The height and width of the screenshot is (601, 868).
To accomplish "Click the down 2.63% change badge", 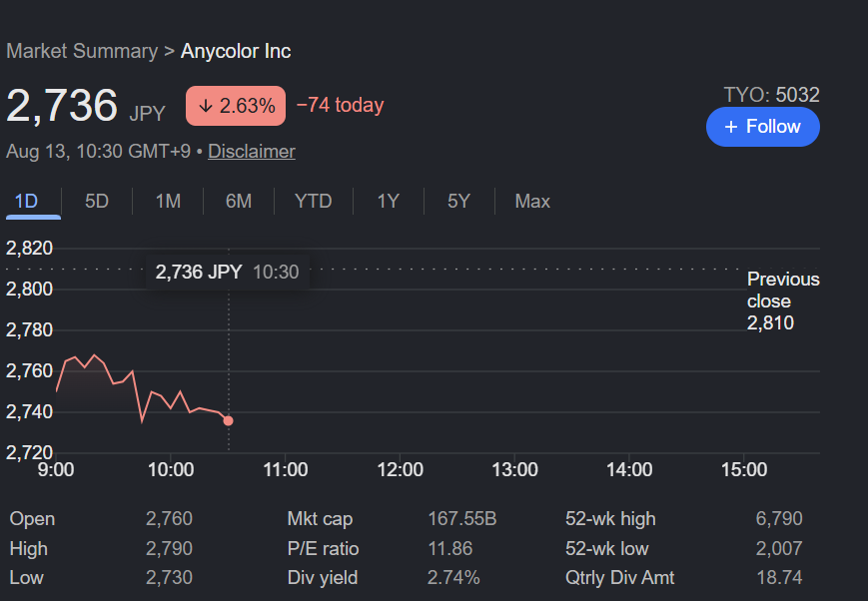I will click(236, 106).
